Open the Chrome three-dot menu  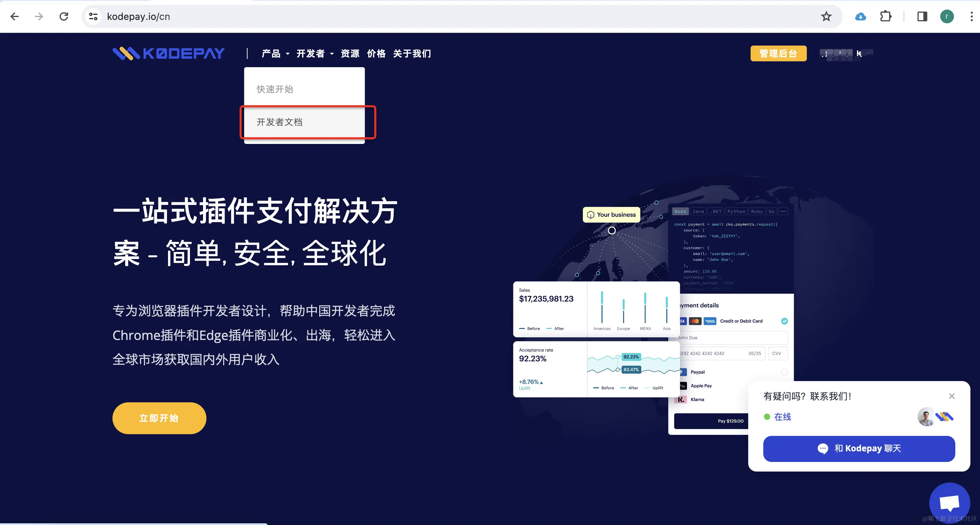click(971, 16)
